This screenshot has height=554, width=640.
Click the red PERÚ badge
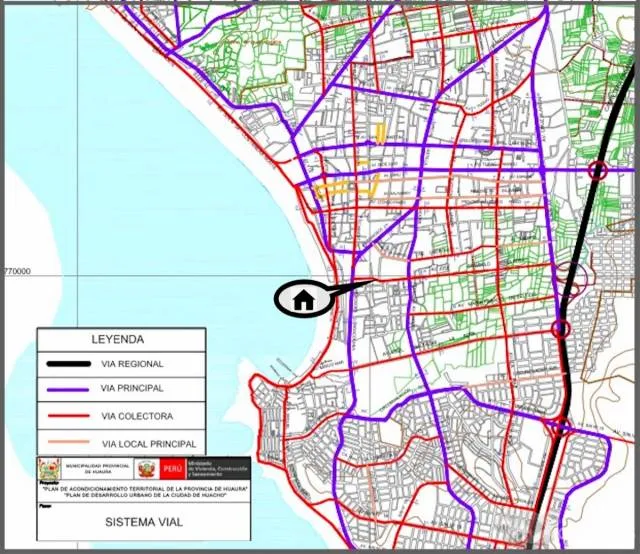click(172, 469)
